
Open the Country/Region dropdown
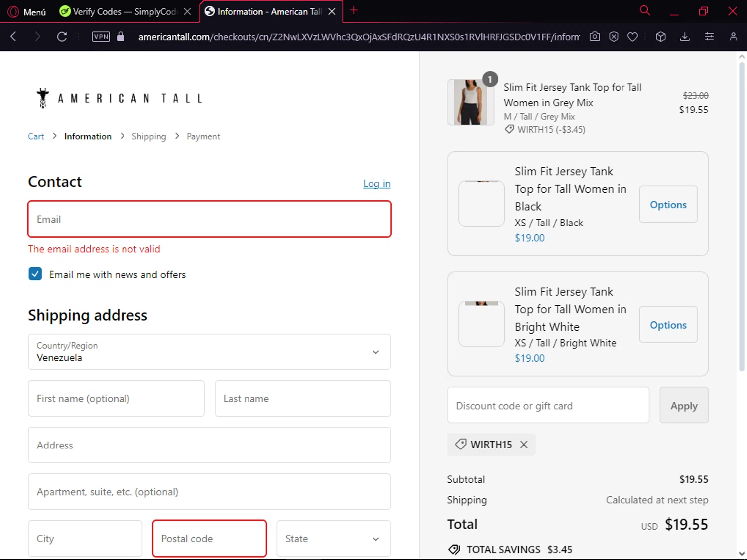[210, 351]
